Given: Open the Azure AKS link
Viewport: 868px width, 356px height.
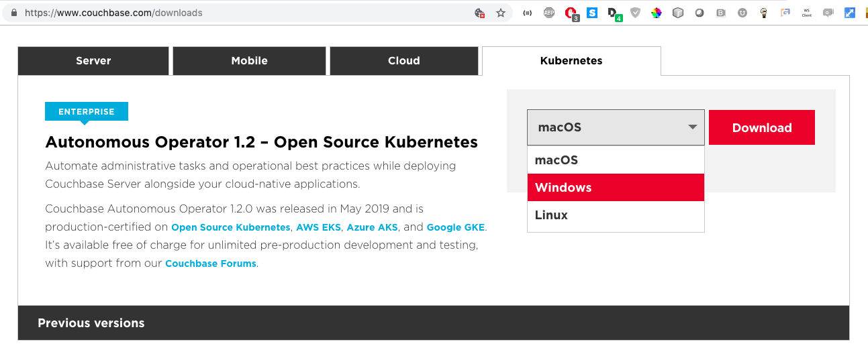Looking at the screenshot, I should 373,227.
